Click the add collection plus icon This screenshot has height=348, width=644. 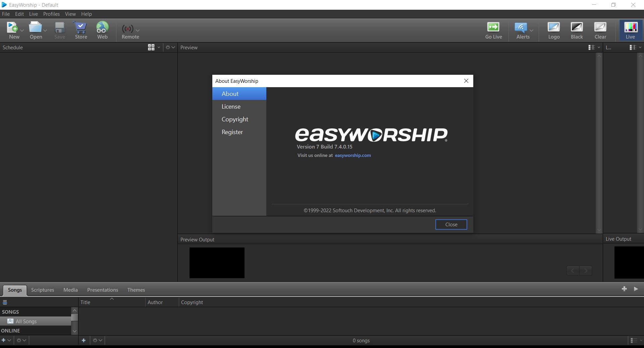tap(4, 340)
